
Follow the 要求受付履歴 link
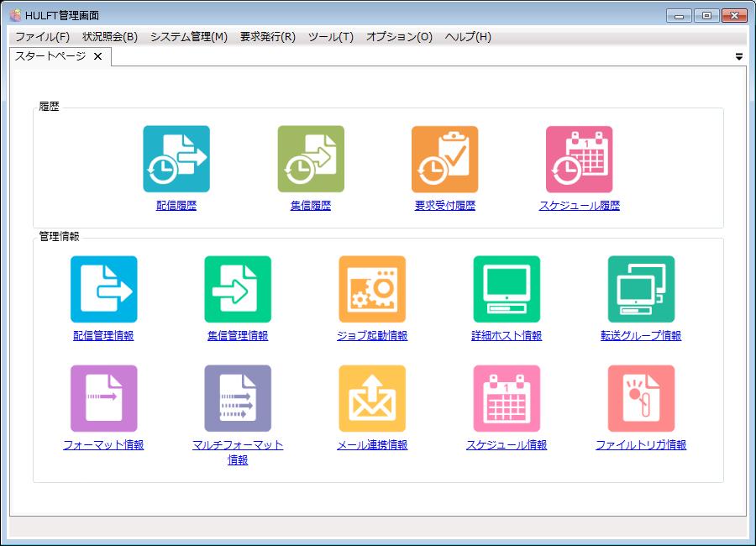tap(445, 206)
